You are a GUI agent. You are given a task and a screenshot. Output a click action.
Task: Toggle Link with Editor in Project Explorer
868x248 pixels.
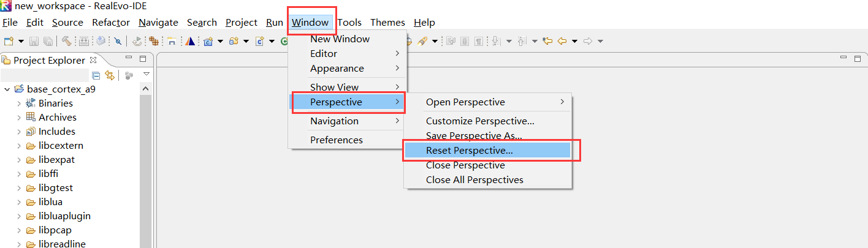tap(110, 75)
